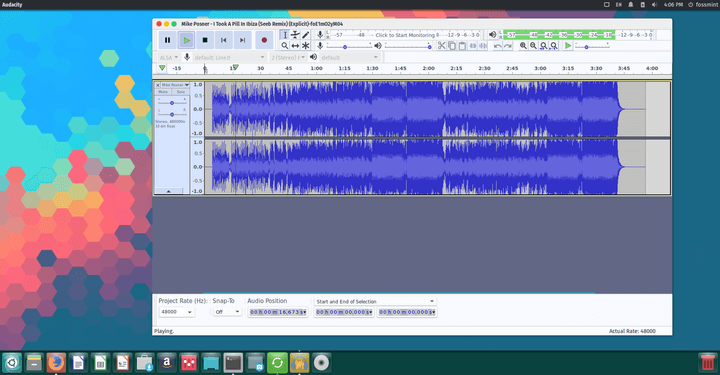This screenshot has height=375, width=720.
Task: Solo the Mike Posner track
Action: [180, 92]
